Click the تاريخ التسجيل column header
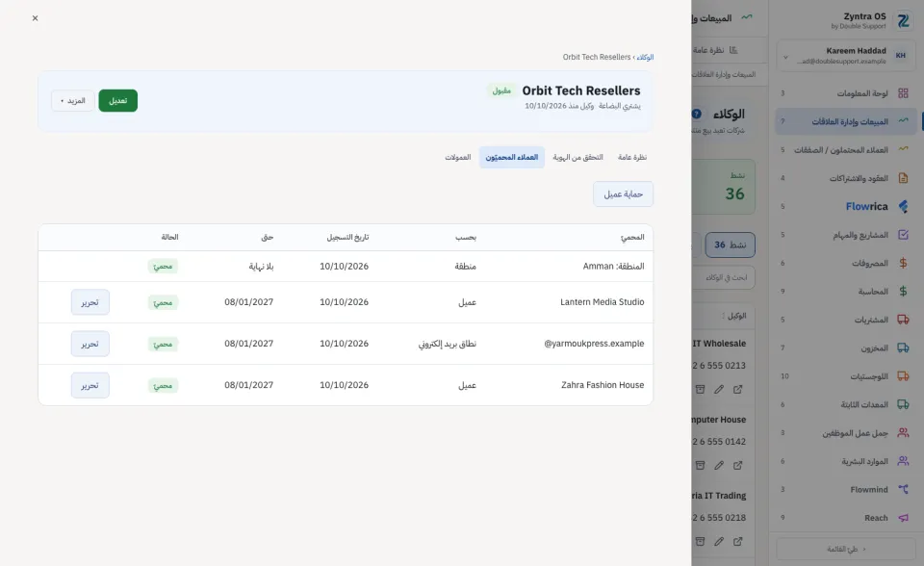This screenshot has height=566, width=924. point(347,237)
